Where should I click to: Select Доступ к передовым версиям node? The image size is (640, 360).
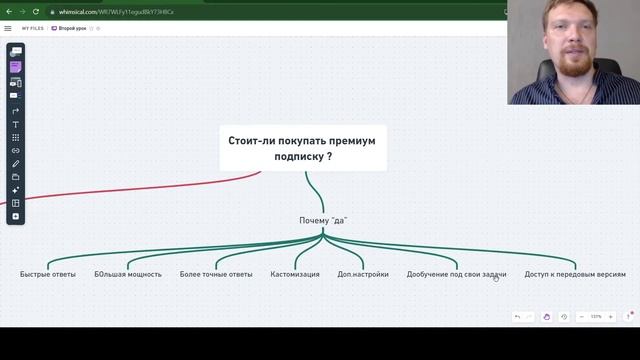(x=575, y=274)
